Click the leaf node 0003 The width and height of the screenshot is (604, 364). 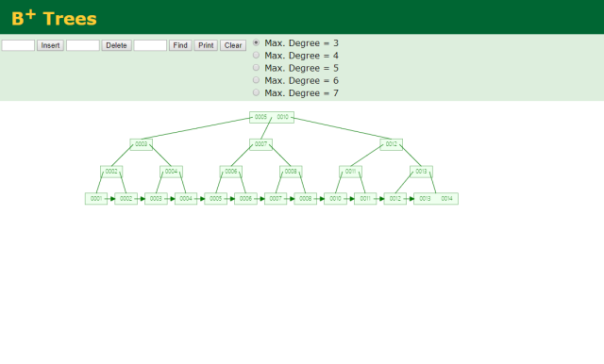[x=156, y=199]
